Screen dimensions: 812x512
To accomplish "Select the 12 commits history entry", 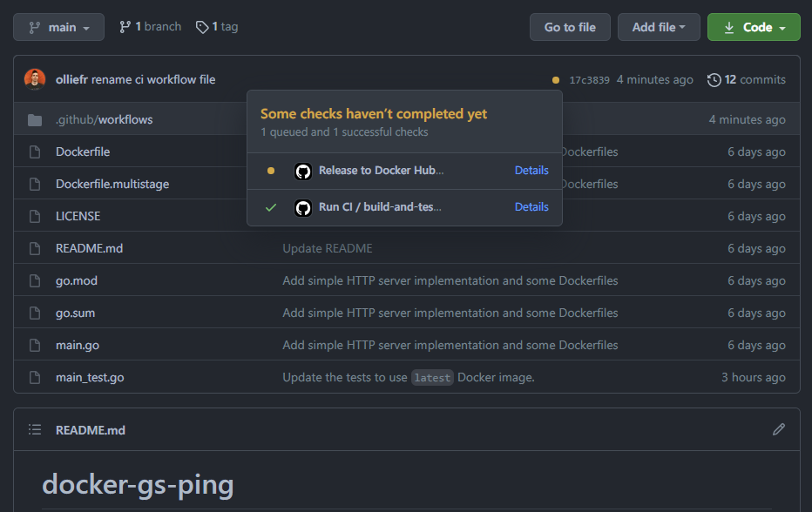I will tap(746, 79).
